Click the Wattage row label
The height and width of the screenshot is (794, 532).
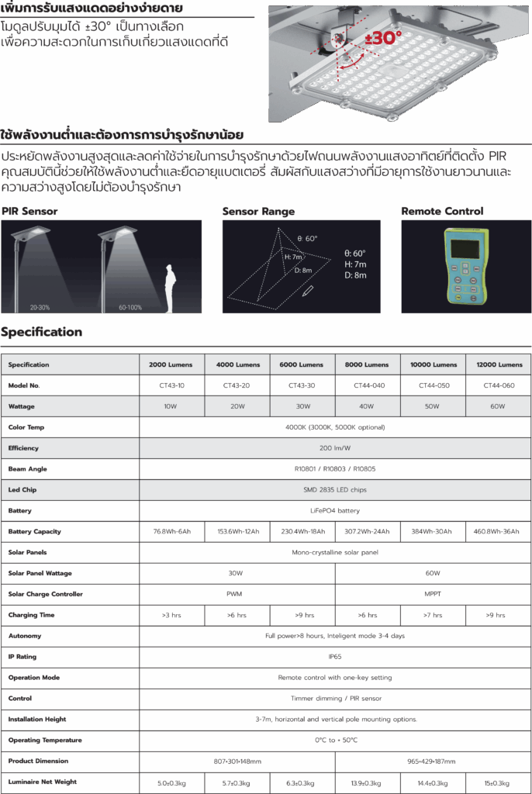pyautogui.click(x=71, y=406)
